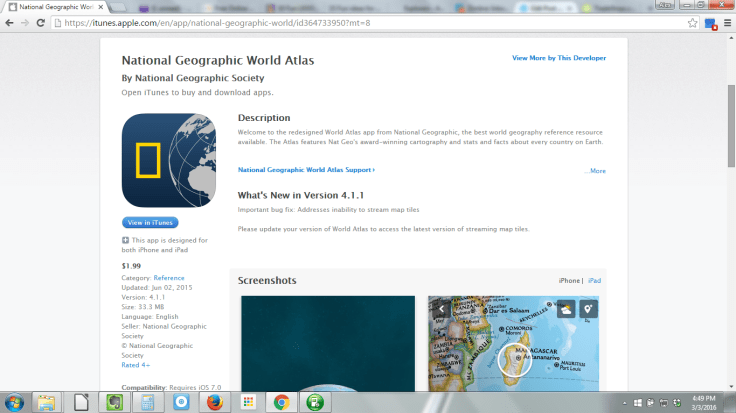Switch screenshots to iPad tab
736x413 pixels.
coord(594,281)
